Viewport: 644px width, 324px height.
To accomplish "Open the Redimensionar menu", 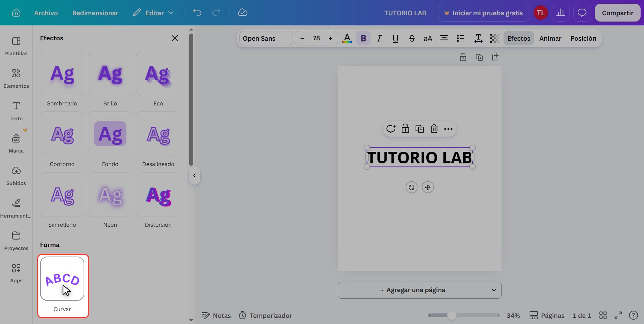I will pos(95,13).
